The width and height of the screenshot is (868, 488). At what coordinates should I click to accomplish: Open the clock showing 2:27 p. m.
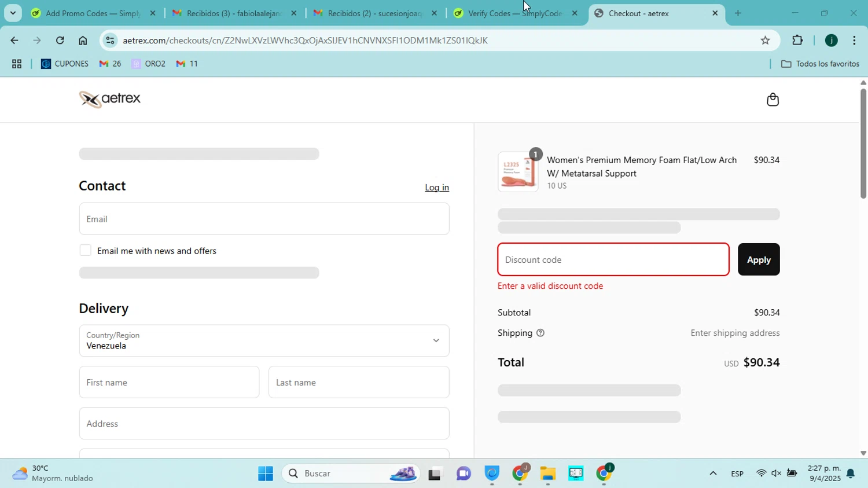824,474
